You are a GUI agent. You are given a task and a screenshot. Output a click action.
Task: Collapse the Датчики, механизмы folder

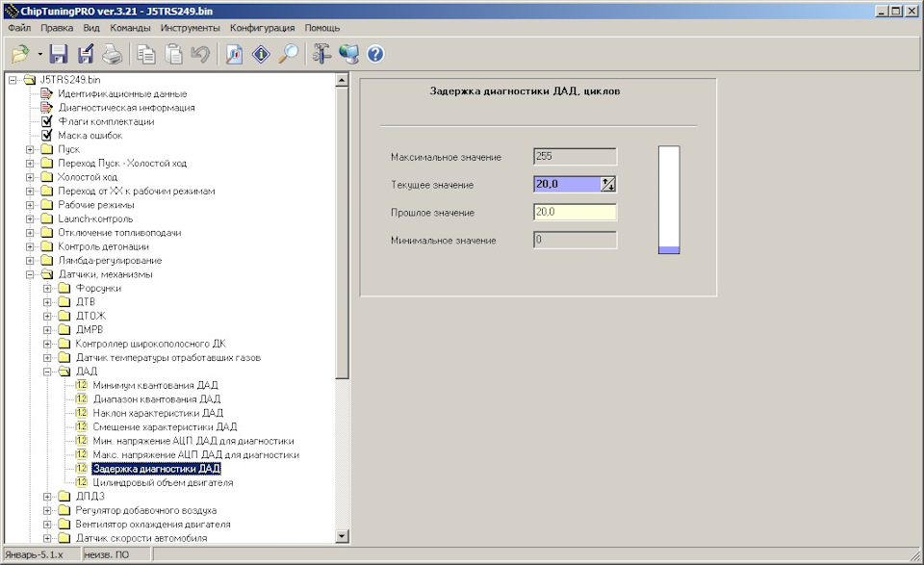click(x=30, y=274)
